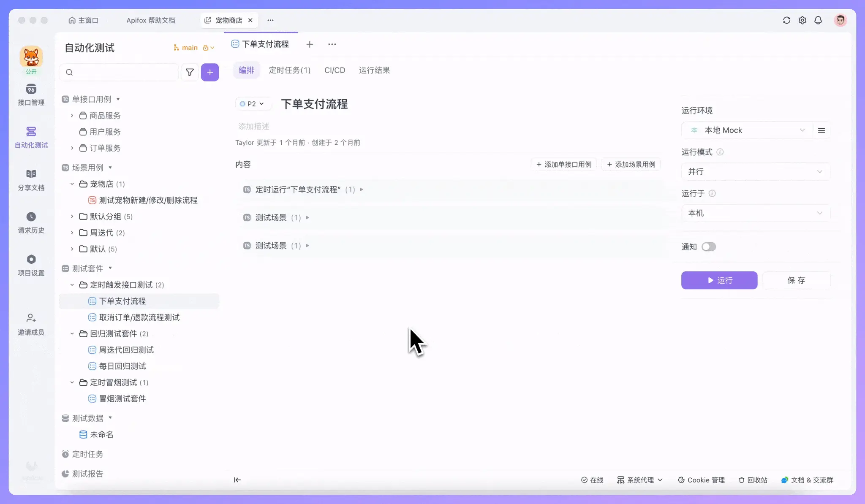The image size is (865, 504).
Task: Click the collapse sidebar arrow icon
Action: click(237, 480)
